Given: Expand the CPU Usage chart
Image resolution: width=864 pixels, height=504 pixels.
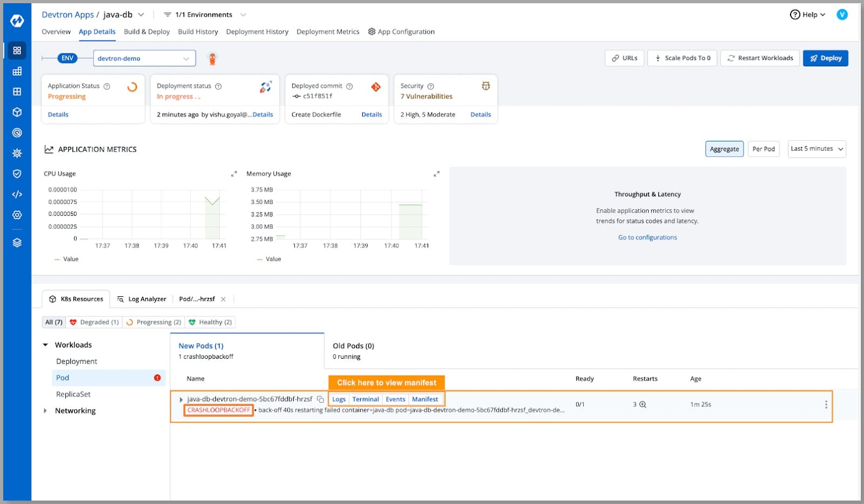Looking at the screenshot, I should coord(234,174).
